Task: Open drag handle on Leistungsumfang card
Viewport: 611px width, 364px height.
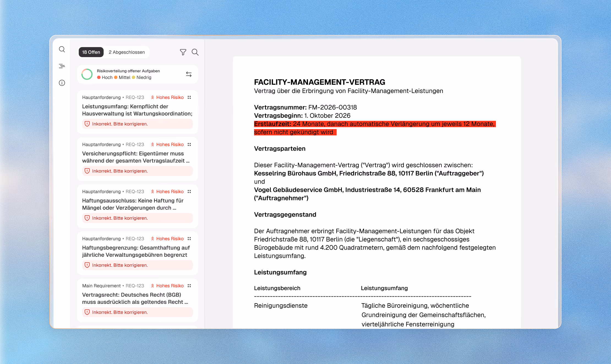Action: [189, 97]
